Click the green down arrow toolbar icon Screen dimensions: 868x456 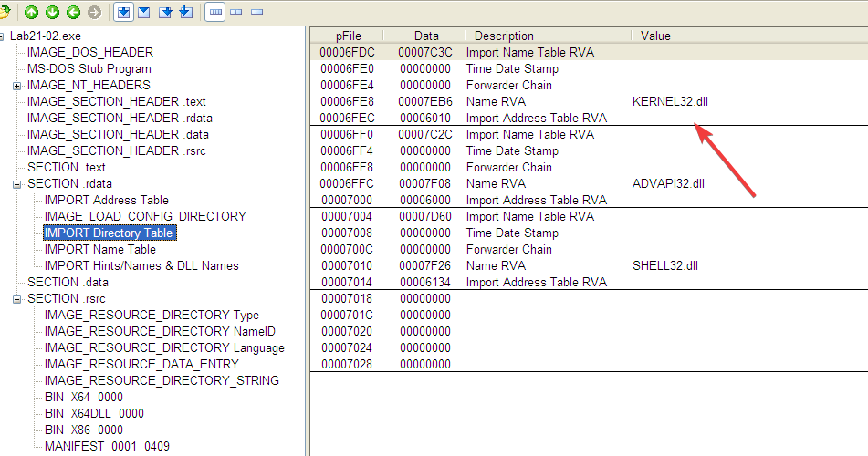tap(53, 12)
